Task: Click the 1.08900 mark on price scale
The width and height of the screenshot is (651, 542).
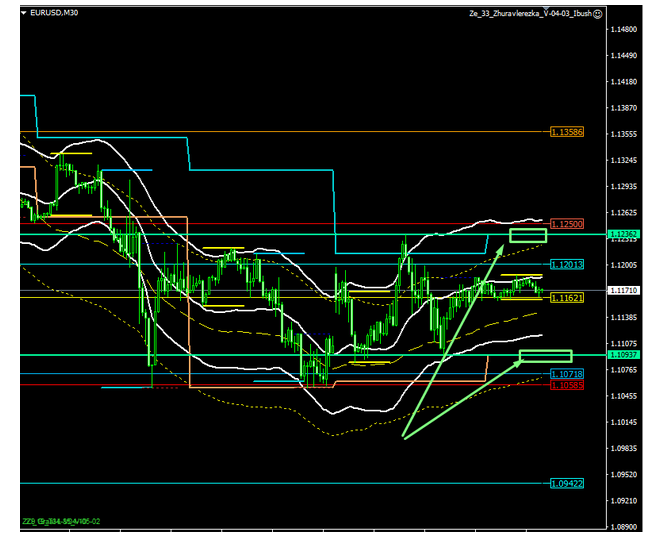Action: [x=625, y=527]
